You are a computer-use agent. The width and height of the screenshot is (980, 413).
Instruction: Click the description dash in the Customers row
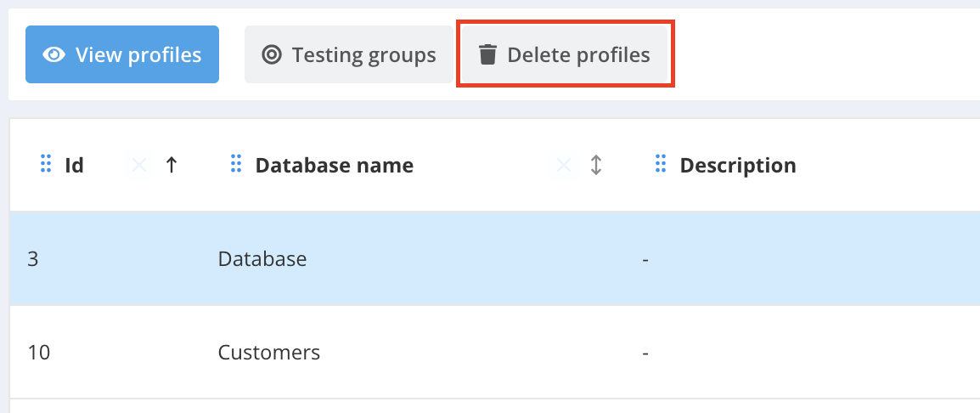tap(645, 353)
